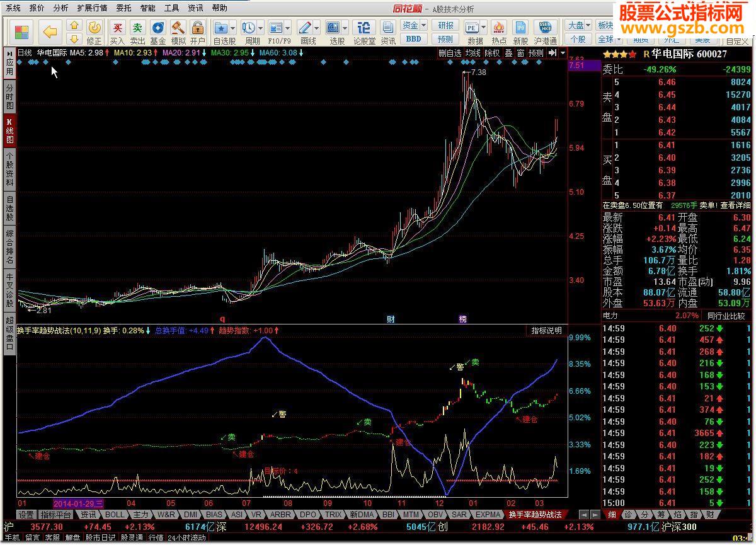
Task: Toggle the 窗 window option
Action: coord(520,53)
